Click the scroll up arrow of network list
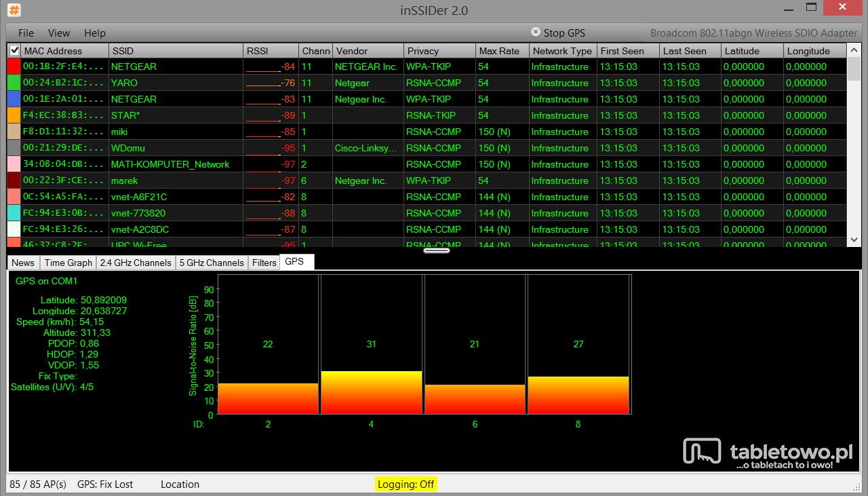 click(x=854, y=51)
